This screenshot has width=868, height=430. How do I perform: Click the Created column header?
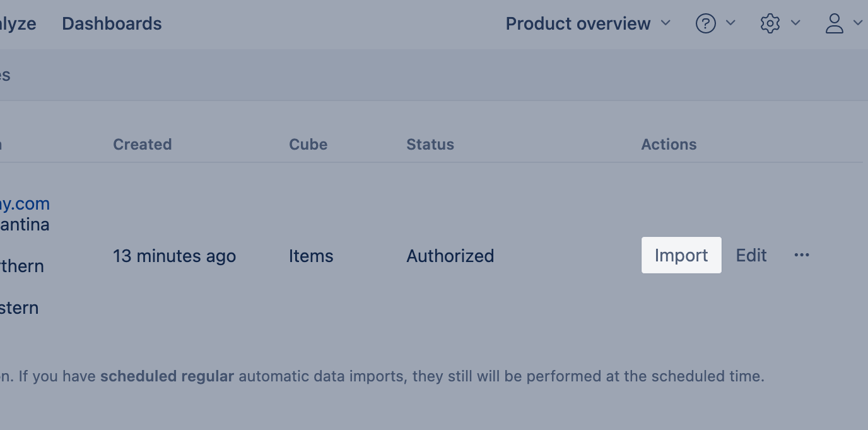coord(142,145)
